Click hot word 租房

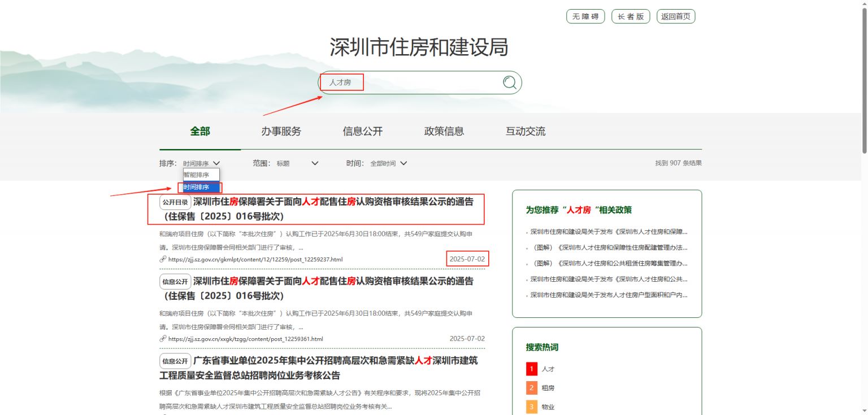coord(548,388)
